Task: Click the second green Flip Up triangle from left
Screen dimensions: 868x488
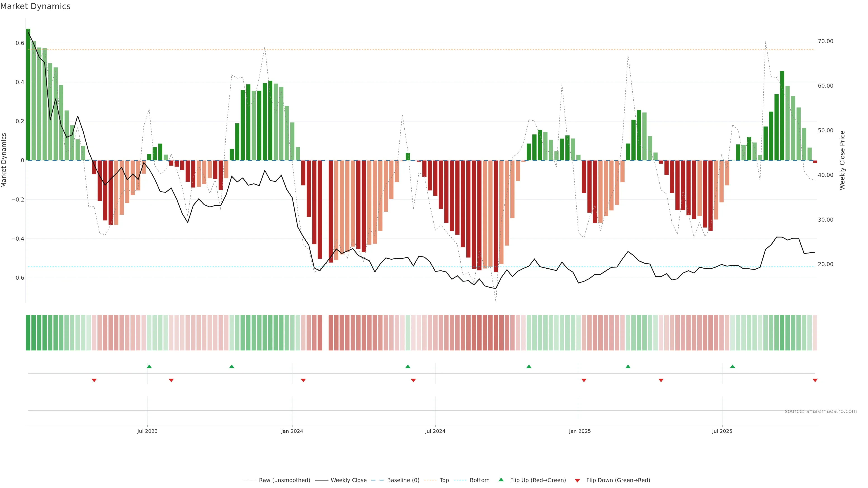Action: [231, 366]
